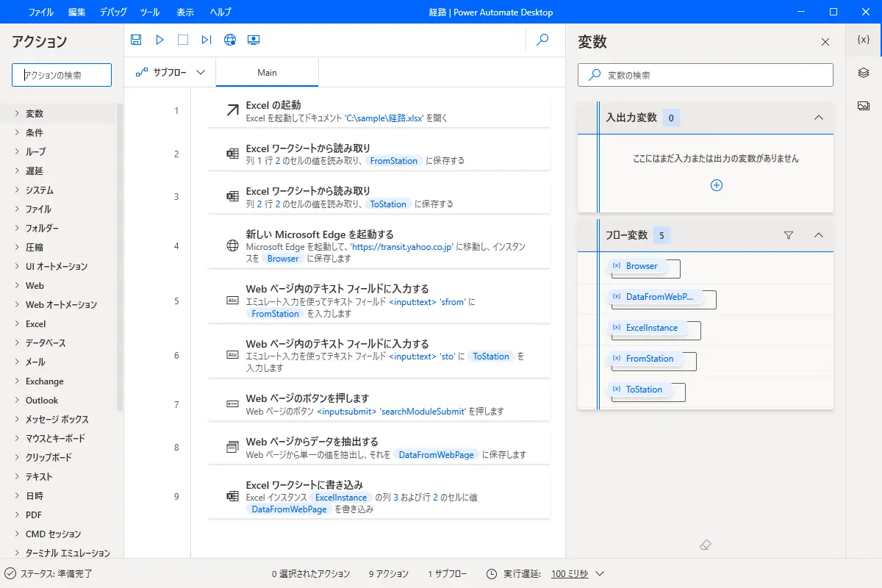Switch to the Main tab
Image resolution: width=882 pixels, height=588 pixels.
click(268, 73)
